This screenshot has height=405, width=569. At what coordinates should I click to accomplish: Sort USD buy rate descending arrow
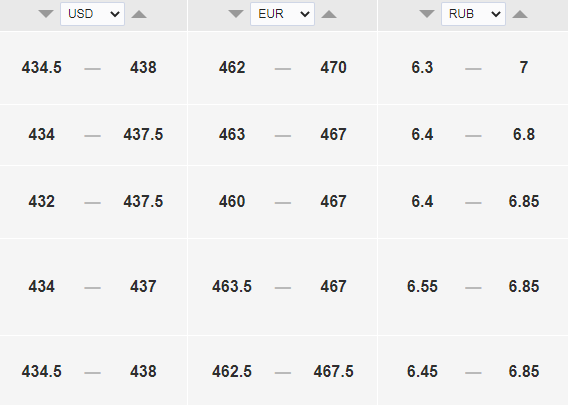(x=46, y=14)
